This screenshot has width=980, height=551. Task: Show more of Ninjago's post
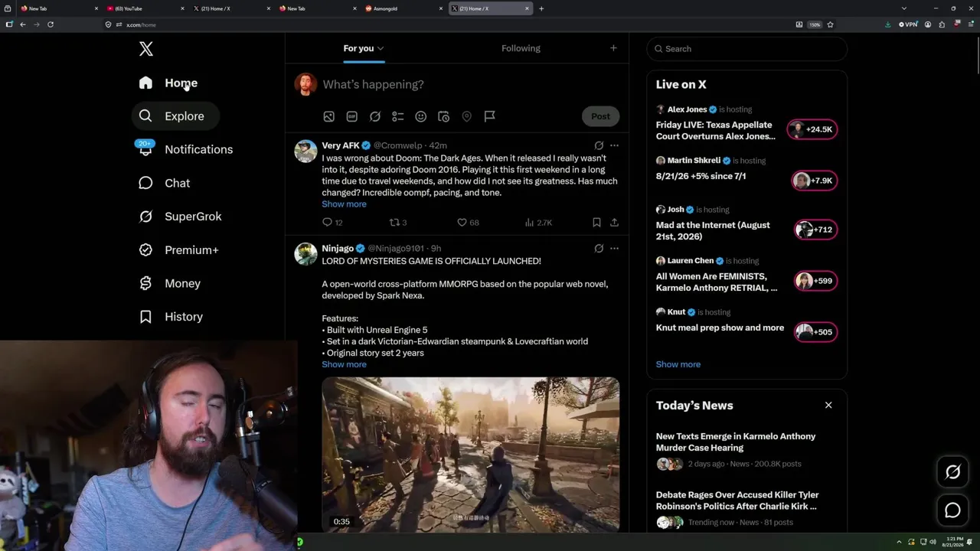pyautogui.click(x=344, y=364)
